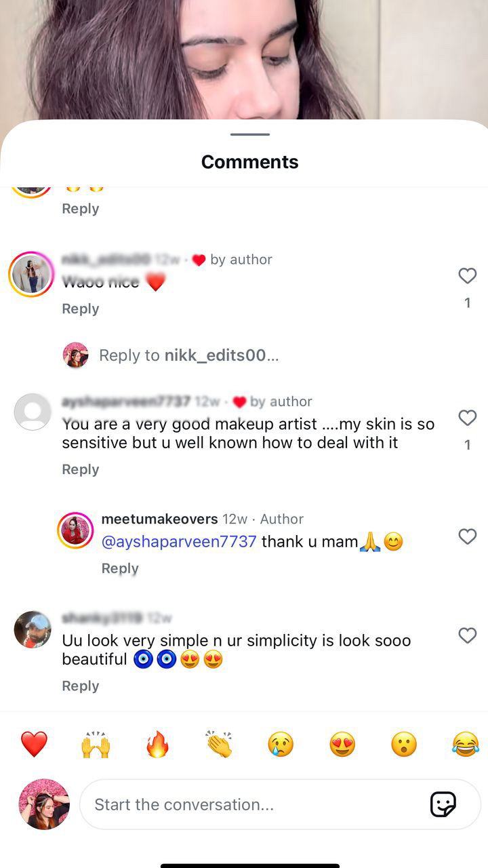
Task: Tap the drag handle above Comments
Action: click(249, 134)
